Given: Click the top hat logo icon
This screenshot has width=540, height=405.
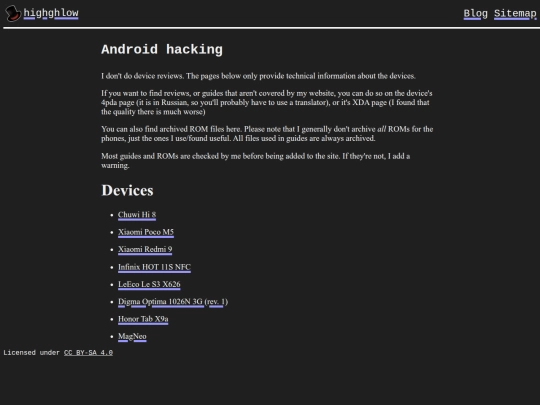Looking at the screenshot, I should [x=13, y=13].
